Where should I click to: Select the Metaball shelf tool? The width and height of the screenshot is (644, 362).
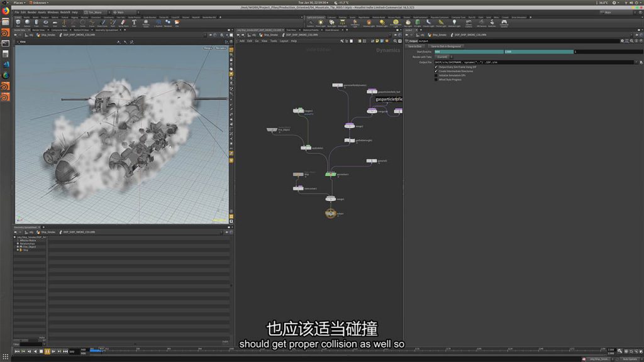[168, 23]
